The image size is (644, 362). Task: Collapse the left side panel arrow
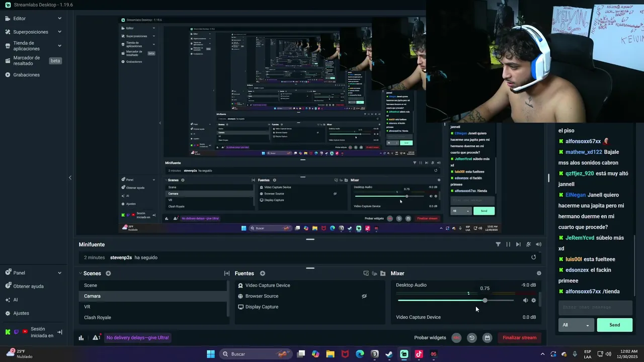pos(70,177)
